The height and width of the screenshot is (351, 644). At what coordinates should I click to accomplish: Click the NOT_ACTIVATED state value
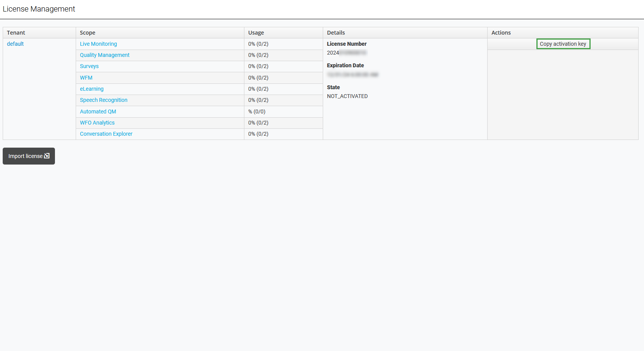click(x=347, y=96)
